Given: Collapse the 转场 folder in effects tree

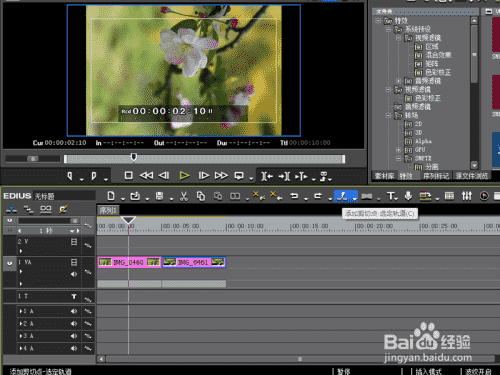Looking at the screenshot, I should 388,115.
